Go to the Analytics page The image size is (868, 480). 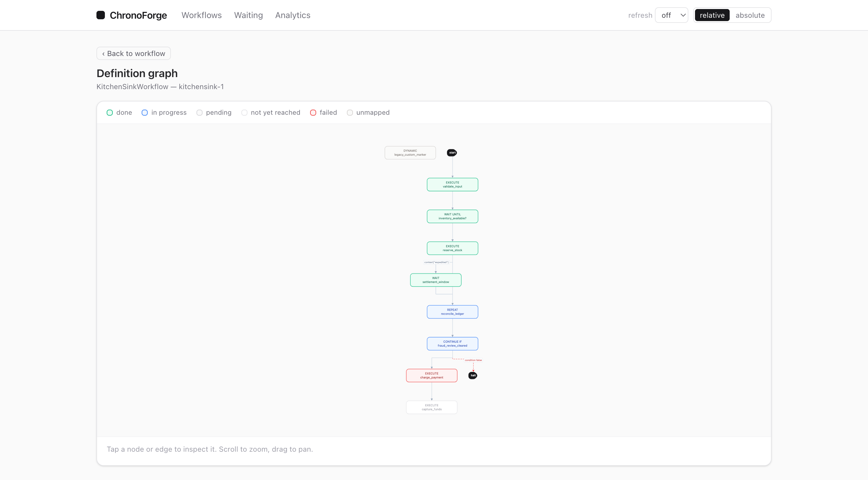click(292, 15)
